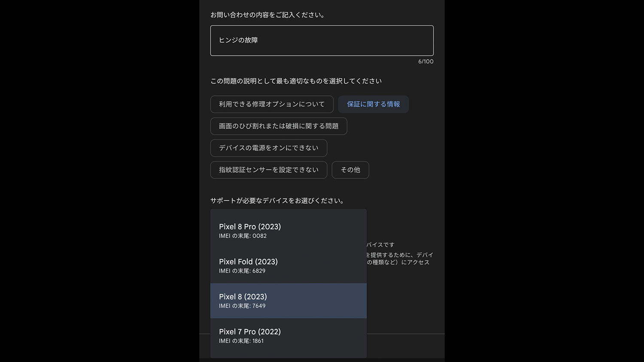Click the inquiry text field containing ヒンジの故障
This screenshot has width=644, height=362.
click(322, 40)
